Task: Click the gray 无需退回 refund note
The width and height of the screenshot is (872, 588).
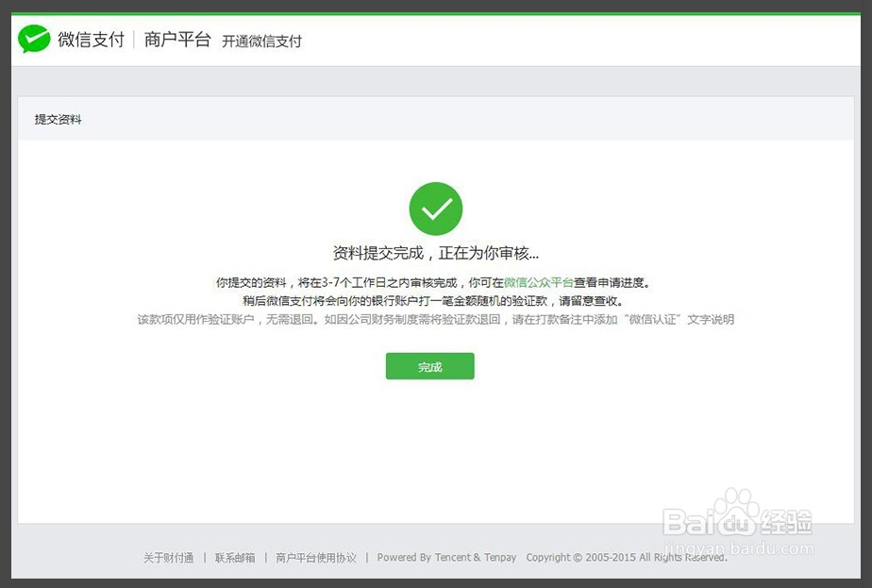Action: tap(435, 320)
